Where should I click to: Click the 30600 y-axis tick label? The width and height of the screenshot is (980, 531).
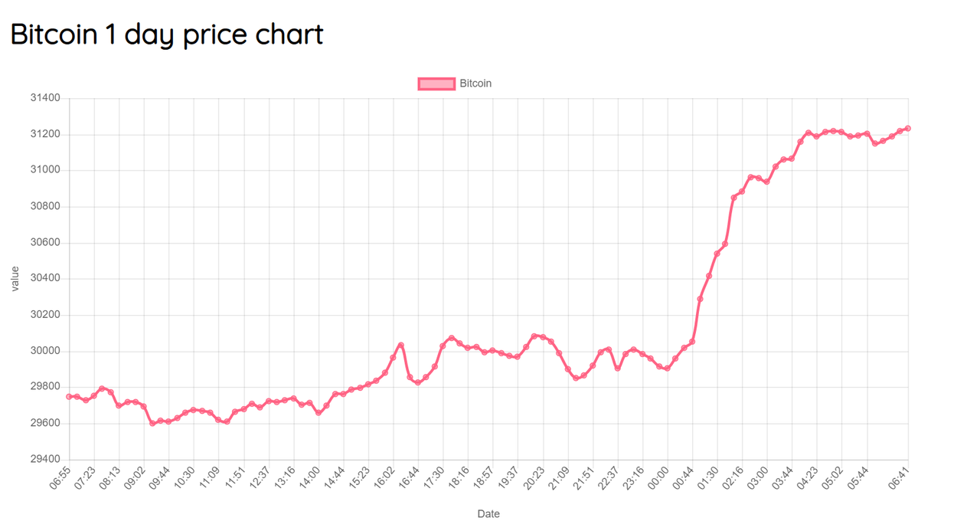tap(44, 243)
